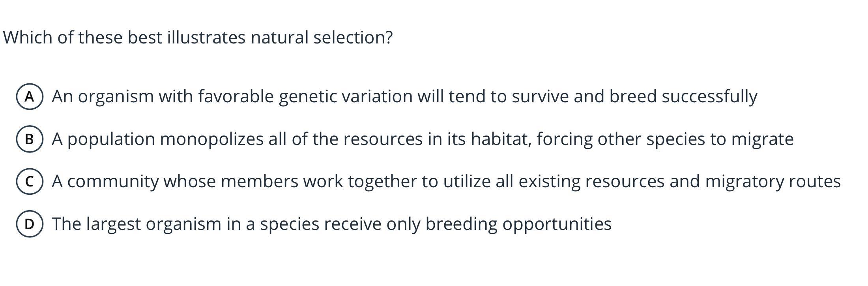This screenshot has height=286, width=868.
Task: Click the question 'Which of these best illustrates natural selection?'
Action: pos(198,38)
